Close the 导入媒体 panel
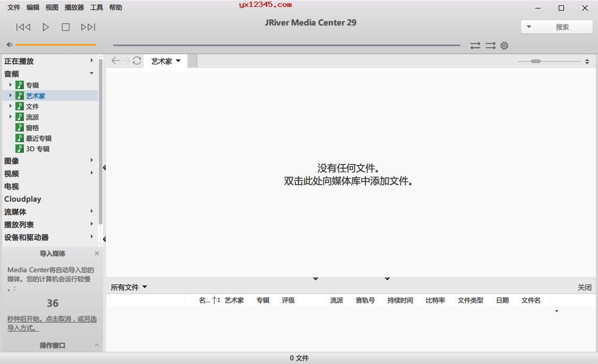 97,254
